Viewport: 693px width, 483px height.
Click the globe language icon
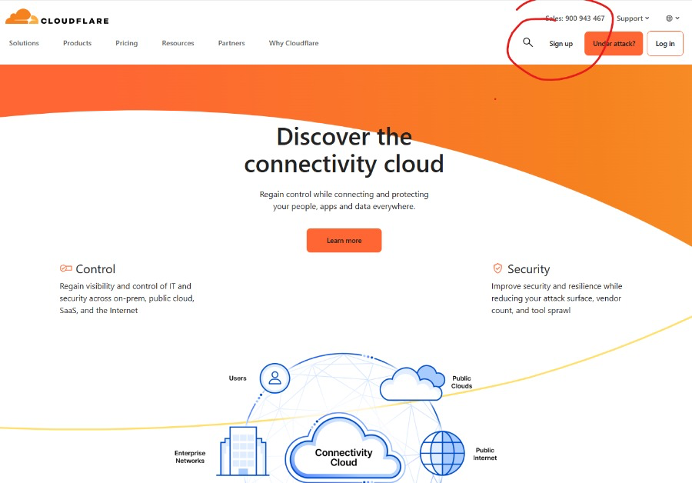pyautogui.click(x=669, y=18)
